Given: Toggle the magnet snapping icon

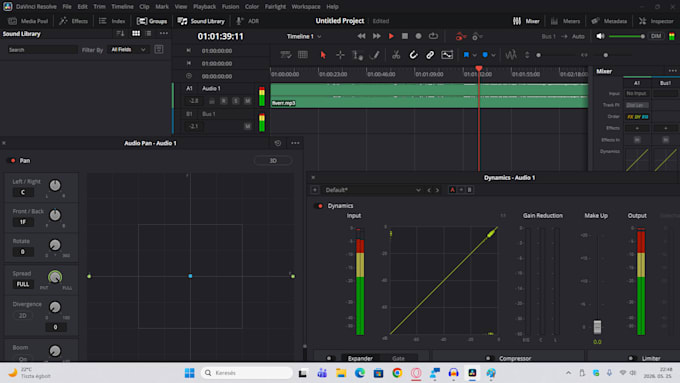Looking at the screenshot, I should (413, 55).
